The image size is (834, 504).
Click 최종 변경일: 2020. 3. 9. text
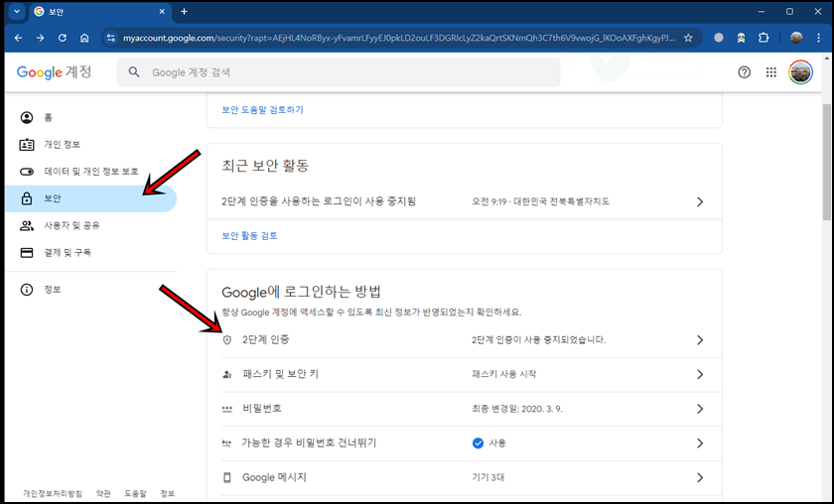pyautogui.click(x=517, y=409)
